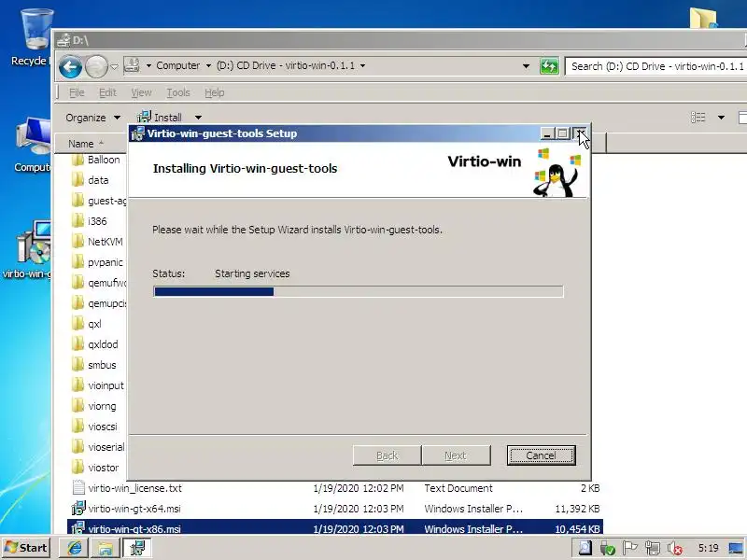Select virtio-win-gt-x64.msi file
The width and height of the screenshot is (747, 560).
coord(336,509)
